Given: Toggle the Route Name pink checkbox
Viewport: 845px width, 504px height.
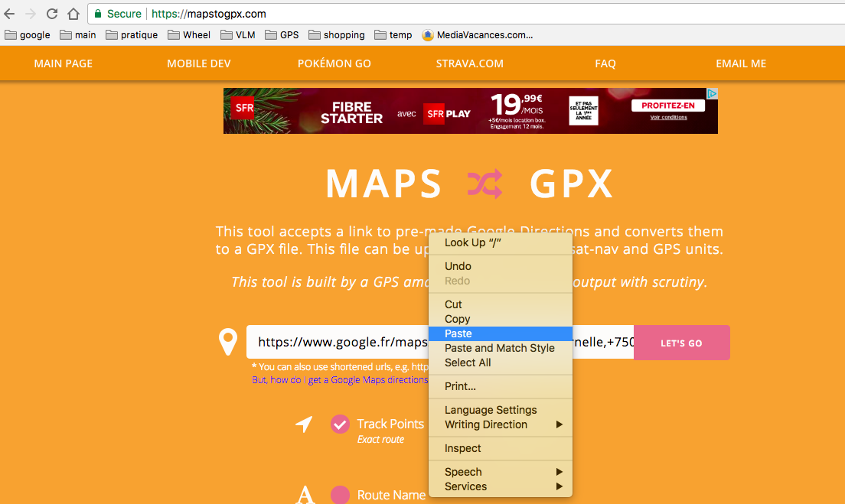Looking at the screenshot, I should [340, 495].
